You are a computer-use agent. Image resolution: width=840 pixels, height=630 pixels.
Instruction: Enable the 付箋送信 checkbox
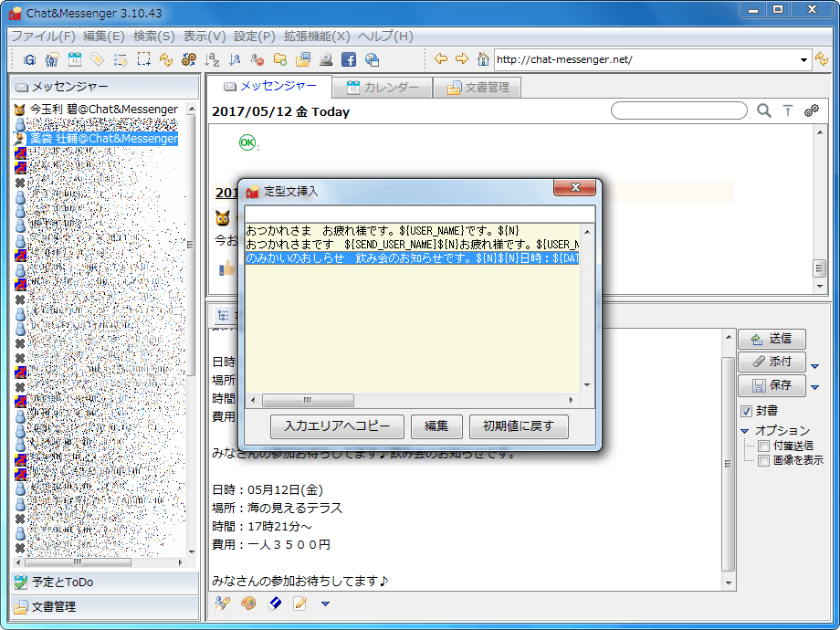(x=763, y=446)
